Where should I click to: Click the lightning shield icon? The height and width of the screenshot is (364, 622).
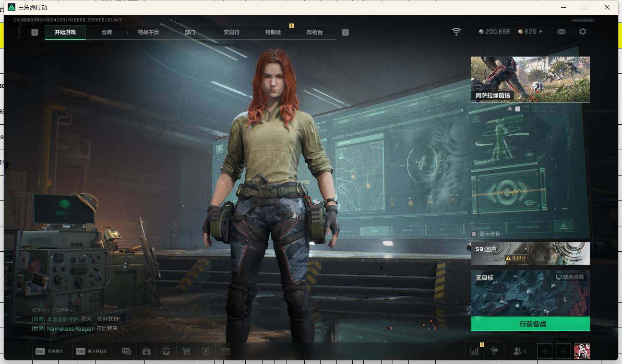click(206, 352)
